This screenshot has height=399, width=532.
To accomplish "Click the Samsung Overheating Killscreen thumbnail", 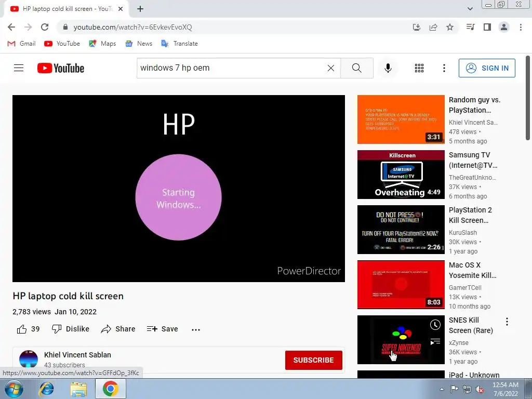I will coord(401,175).
